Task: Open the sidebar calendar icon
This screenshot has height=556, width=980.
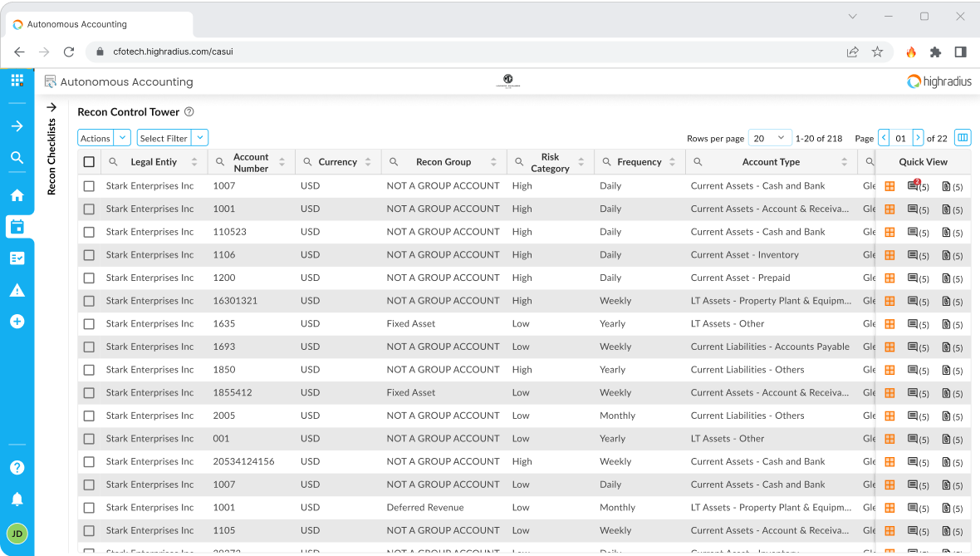Action: pos(17,226)
